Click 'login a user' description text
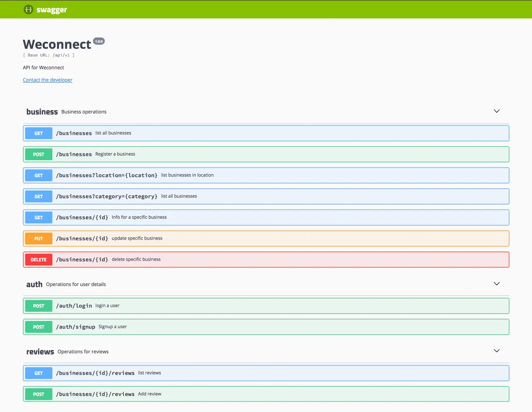The height and width of the screenshot is (412, 532). (x=107, y=306)
